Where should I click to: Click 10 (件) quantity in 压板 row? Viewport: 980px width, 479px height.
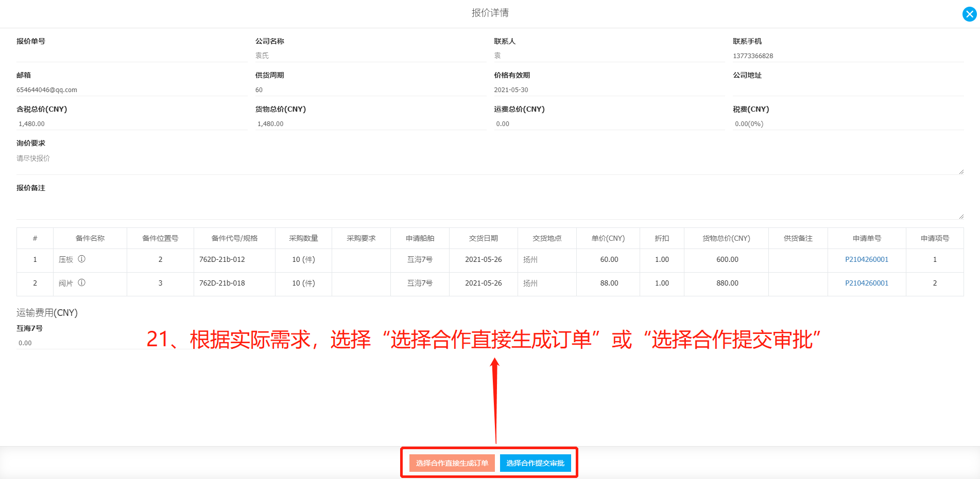point(303,259)
